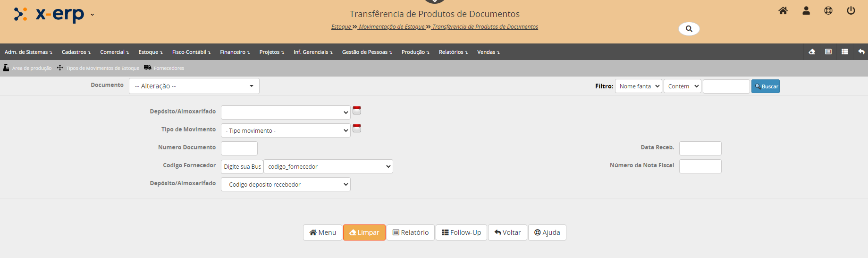Open the Financeiro menu
Viewport: 868px width, 258px height.
[x=235, y=52]
